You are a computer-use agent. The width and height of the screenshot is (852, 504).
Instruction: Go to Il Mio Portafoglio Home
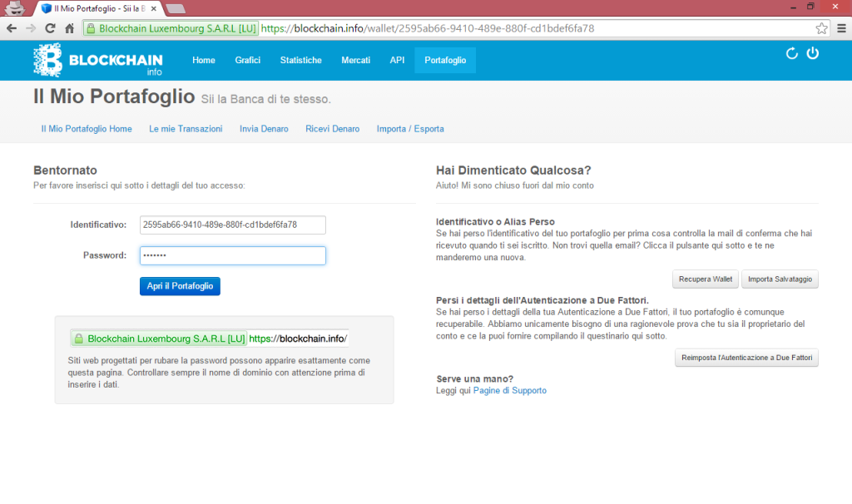tap(87, 129)
